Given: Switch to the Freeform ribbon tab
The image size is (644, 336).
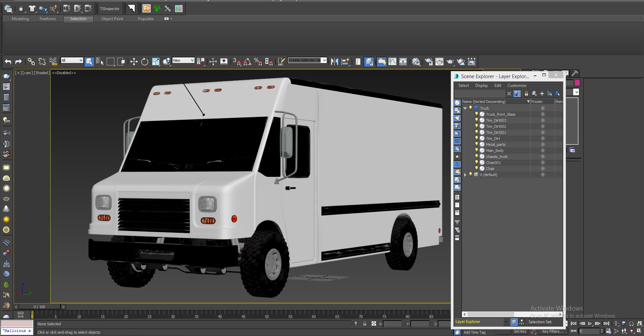Looking at the screenshot, I should 48,19.
